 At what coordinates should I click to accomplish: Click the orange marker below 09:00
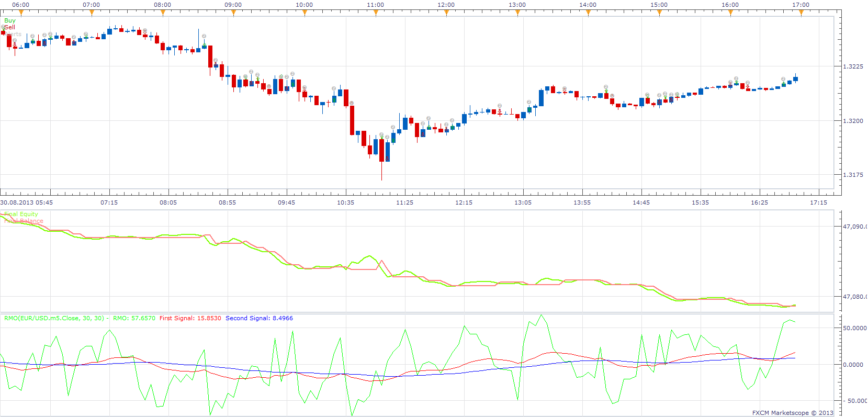tap(233, 13)
